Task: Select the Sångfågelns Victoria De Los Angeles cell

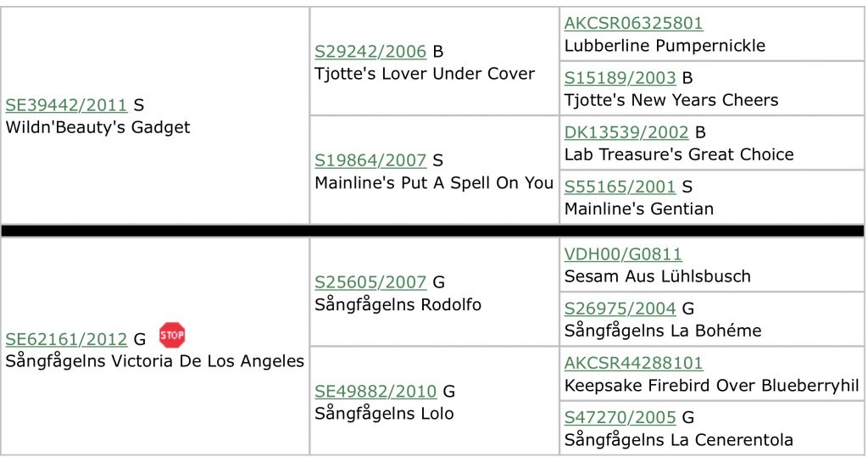Action: [155, 347]
